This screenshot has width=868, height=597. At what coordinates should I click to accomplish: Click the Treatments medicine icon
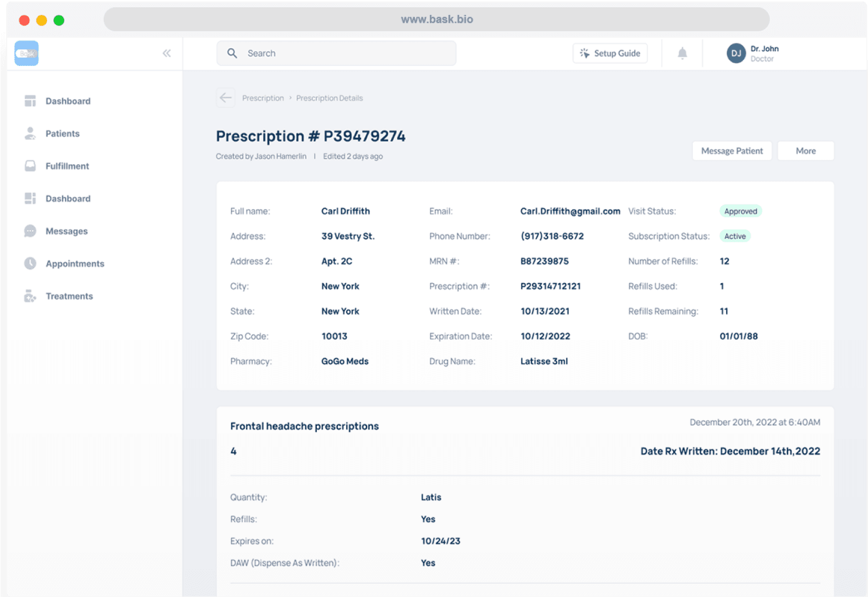30,297
